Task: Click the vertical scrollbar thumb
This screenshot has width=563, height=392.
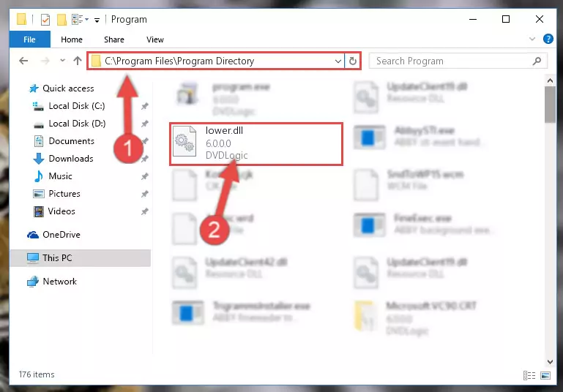Action: pyautogui.click(x=550, y=105)
